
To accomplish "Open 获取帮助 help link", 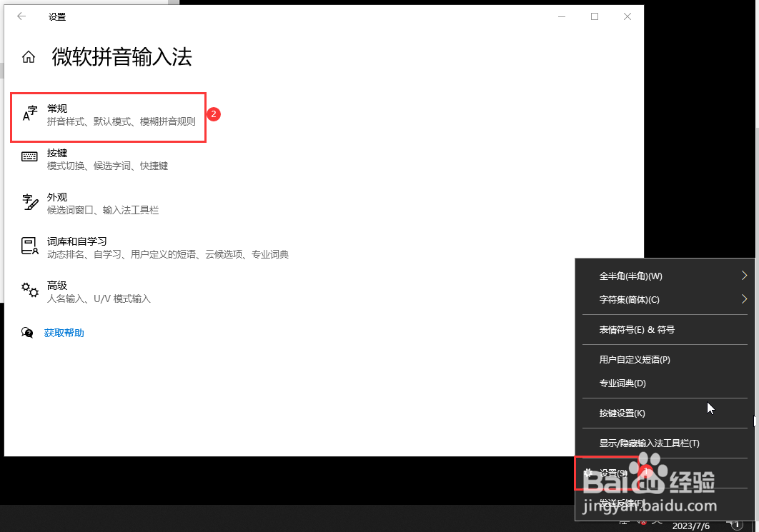I will pyautogui.click(x=64, y=333).
